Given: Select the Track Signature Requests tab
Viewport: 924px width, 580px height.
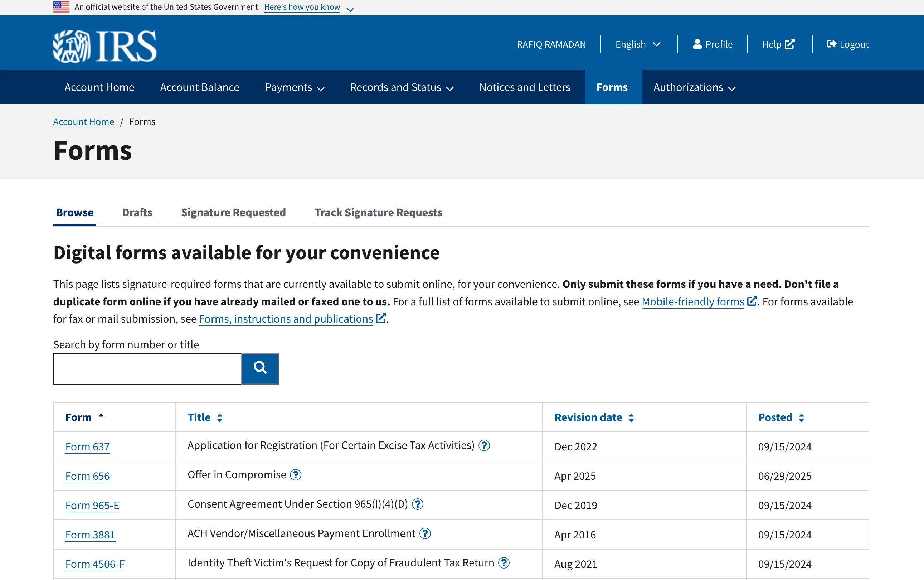Looking at the screenshot, I should tap(378, 213).
